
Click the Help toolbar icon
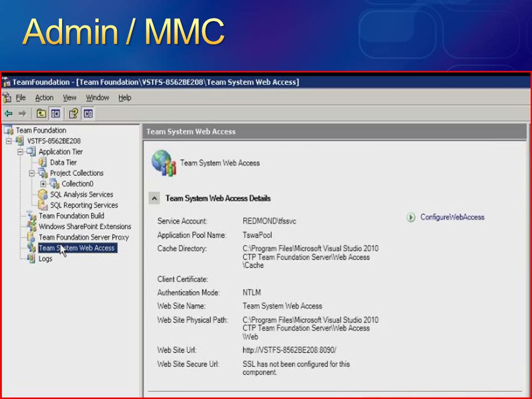[74, 113]
